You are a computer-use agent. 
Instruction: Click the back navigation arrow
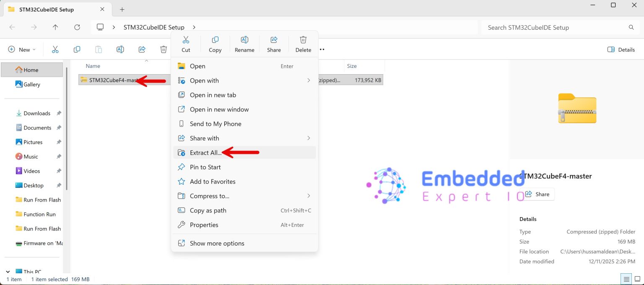[13, 27]
